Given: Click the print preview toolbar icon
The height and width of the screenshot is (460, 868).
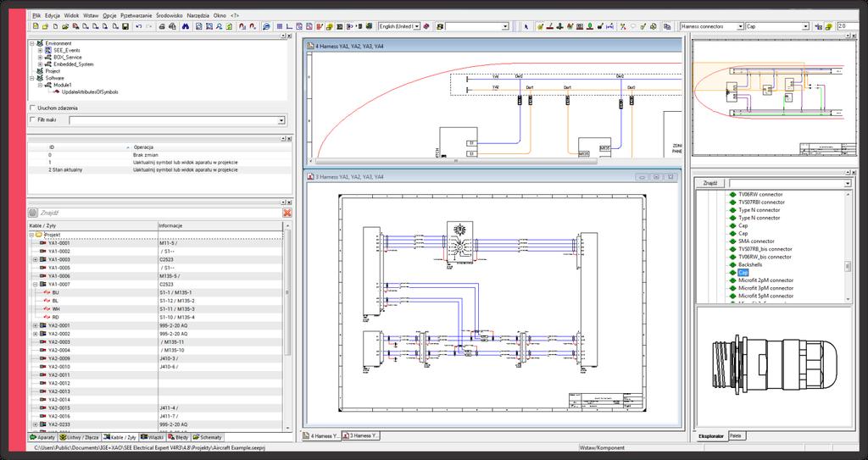Looking at the screenshot, I should [x=172, y=26].
